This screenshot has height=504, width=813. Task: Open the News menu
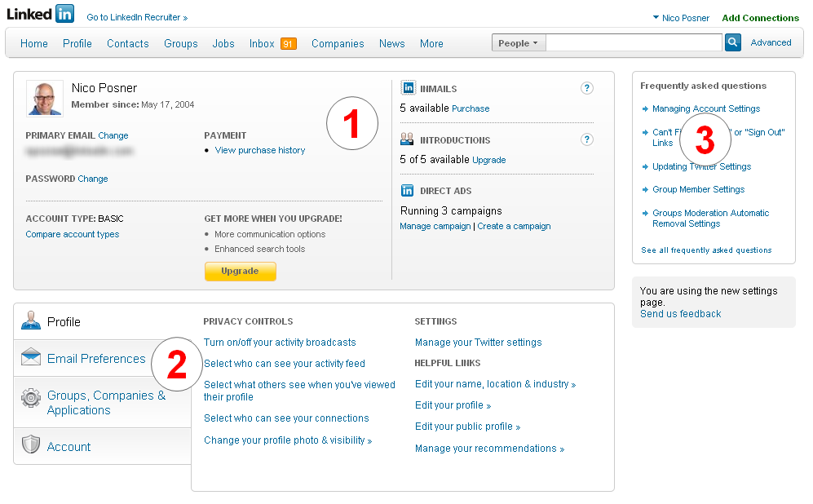pos(392,43)
